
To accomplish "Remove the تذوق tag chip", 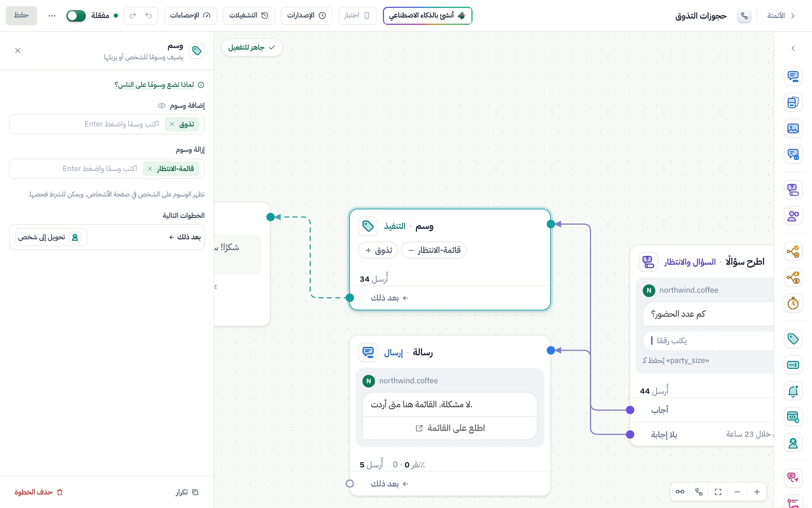I will [172, 124].
